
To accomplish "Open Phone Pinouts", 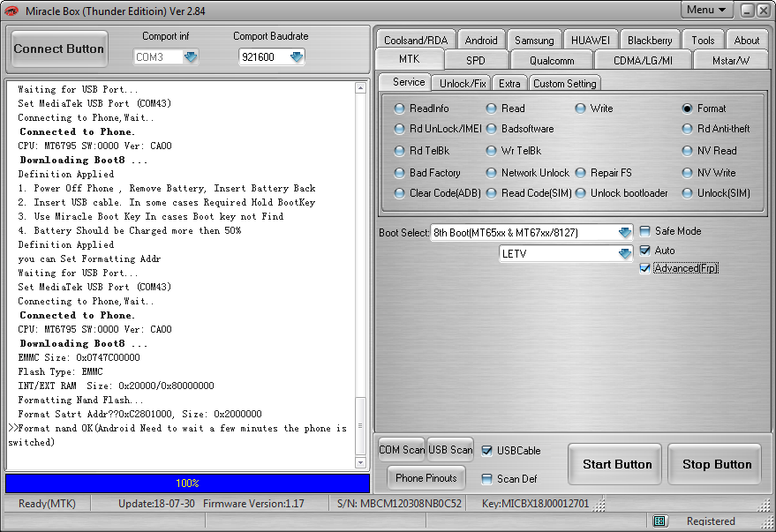I will point(426,477).
